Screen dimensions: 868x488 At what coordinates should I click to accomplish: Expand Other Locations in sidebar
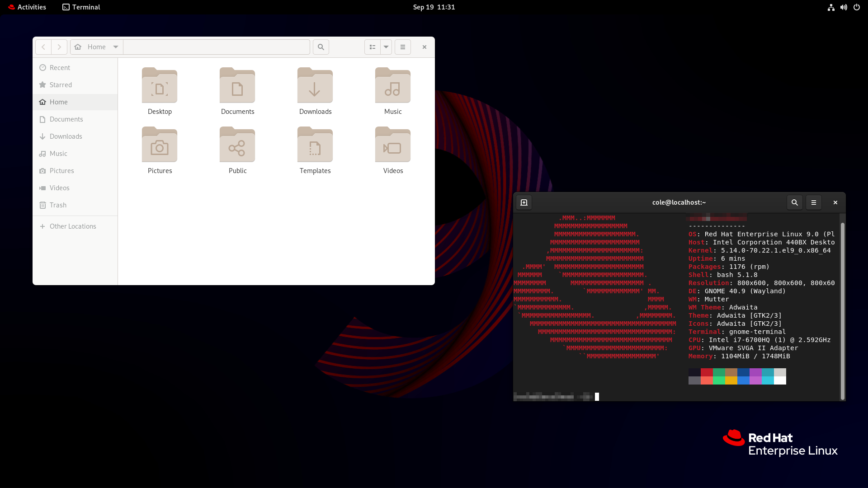tap(73, 226)
